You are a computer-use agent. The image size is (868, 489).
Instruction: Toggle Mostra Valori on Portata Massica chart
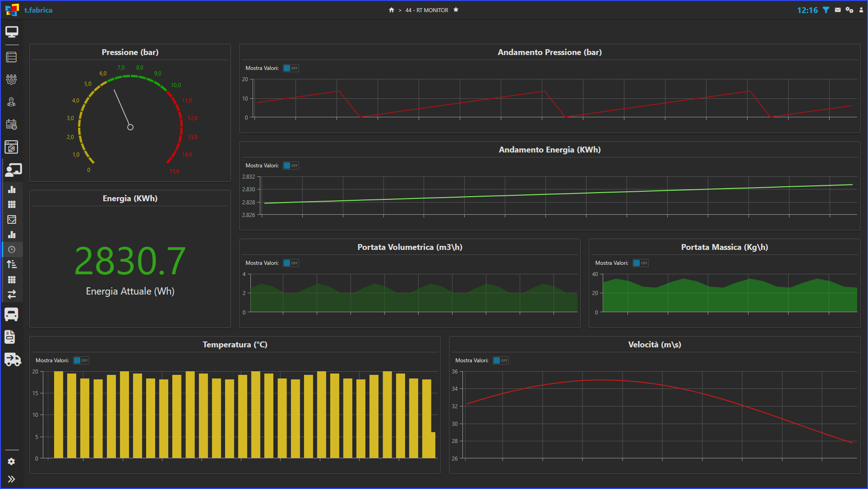(641, 263)
